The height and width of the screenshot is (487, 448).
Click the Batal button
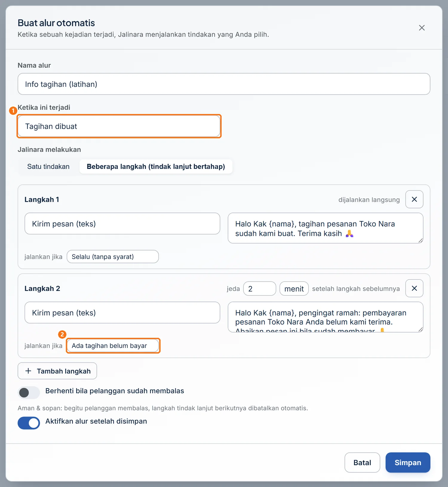[x=362, y=463]
